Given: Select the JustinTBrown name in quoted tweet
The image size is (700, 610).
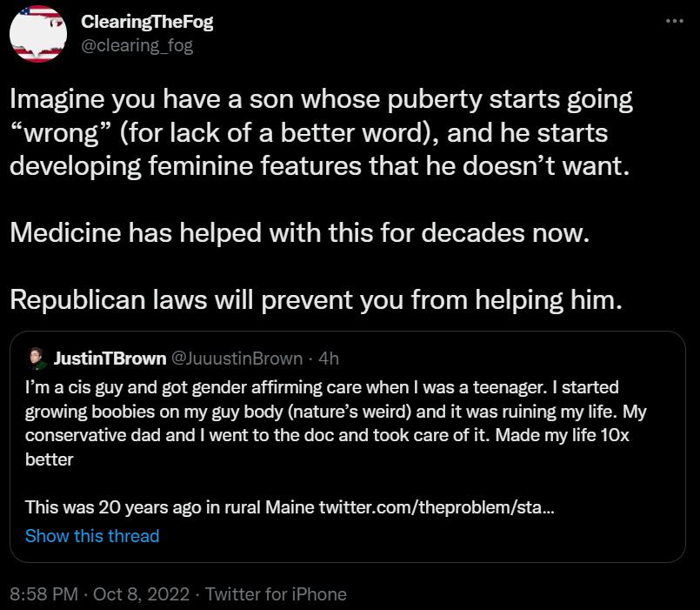Looking at the screenshot, I should [110, 358].
